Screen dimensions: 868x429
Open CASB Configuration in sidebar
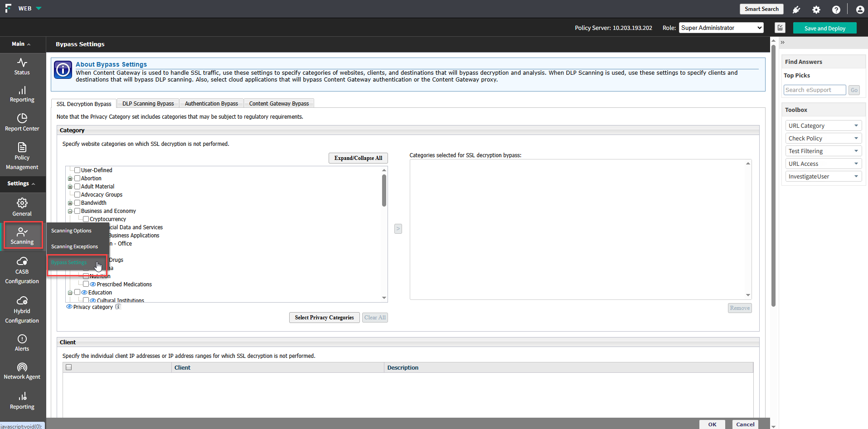click(22, 270)
